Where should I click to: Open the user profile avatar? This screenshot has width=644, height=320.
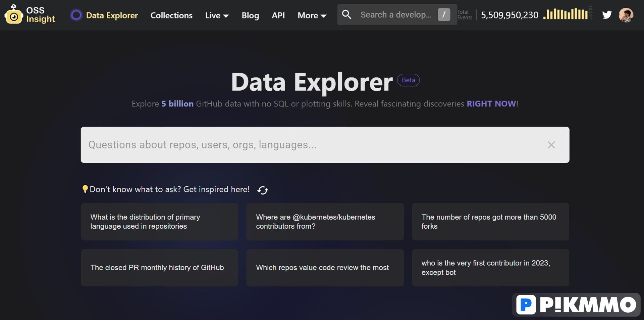(x=626, y=15)
